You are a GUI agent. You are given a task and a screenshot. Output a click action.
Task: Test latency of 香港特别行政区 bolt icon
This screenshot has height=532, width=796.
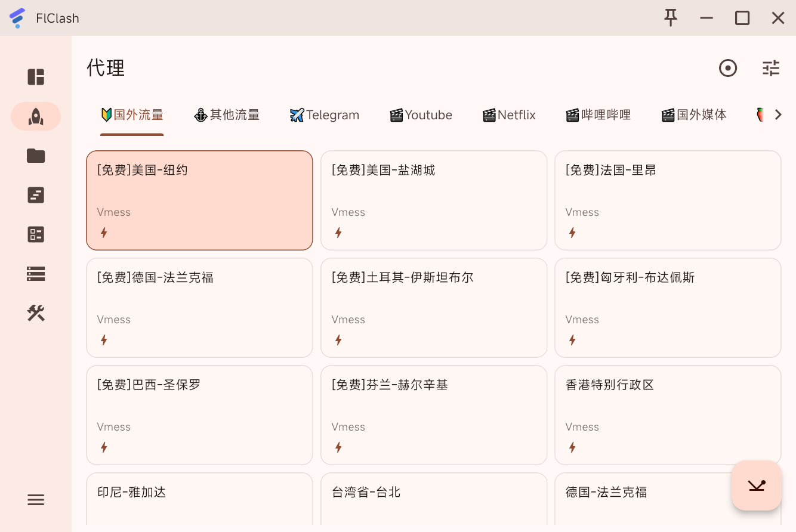pos(572,447)
